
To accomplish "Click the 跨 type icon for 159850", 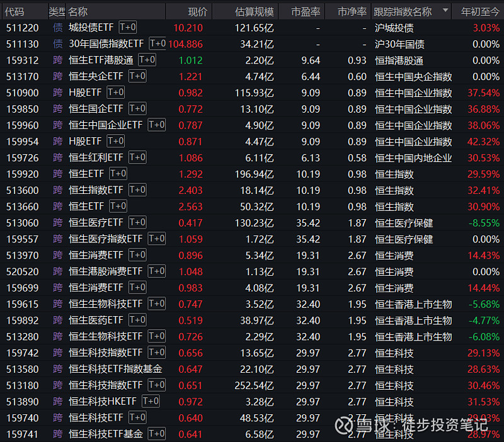I will [x=58, y=109].
